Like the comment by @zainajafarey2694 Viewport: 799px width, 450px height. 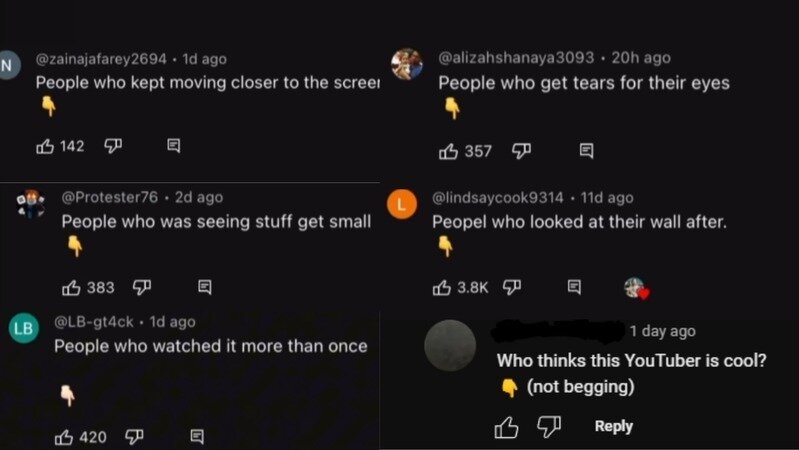45,147
